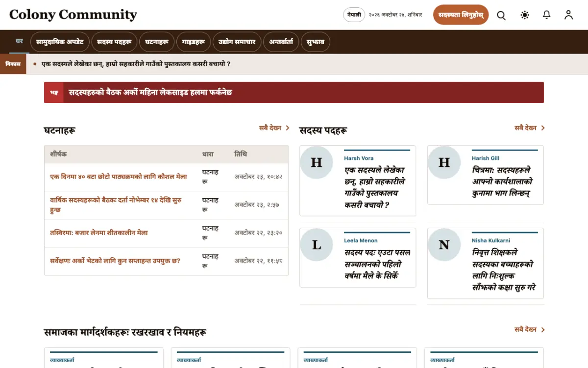Viewport: 588px width, 368px height.
Task: Click date cell अक्टोबर २३, २:५७
Action: (257, 205)
